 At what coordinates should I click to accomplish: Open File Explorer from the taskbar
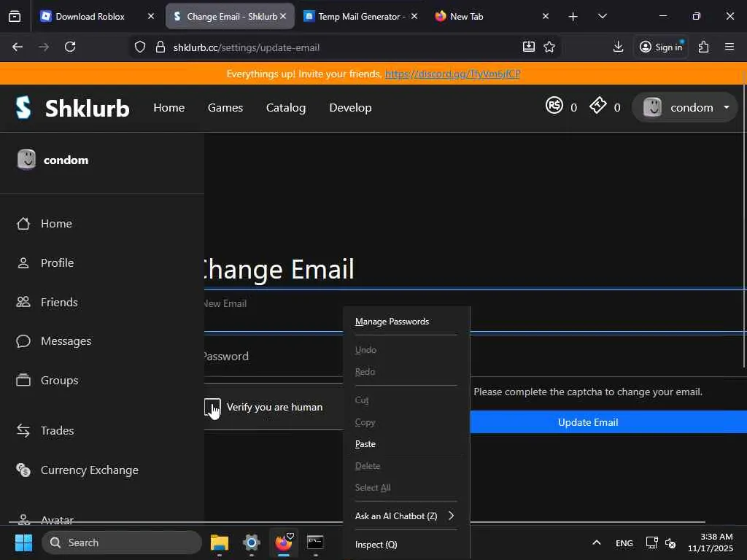click(220, 542)
